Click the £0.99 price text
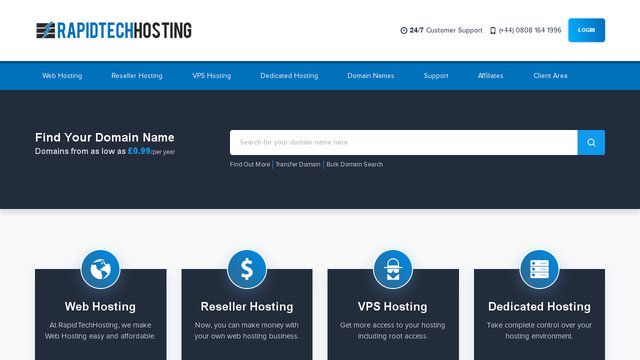This screenshot has height=360, width=640. tap(139, 151)
